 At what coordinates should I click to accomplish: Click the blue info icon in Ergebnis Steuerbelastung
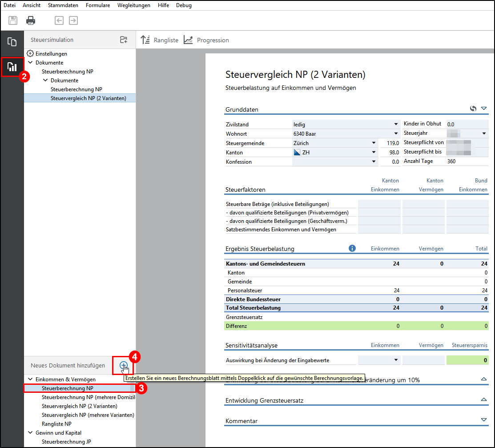coord(352,248)
